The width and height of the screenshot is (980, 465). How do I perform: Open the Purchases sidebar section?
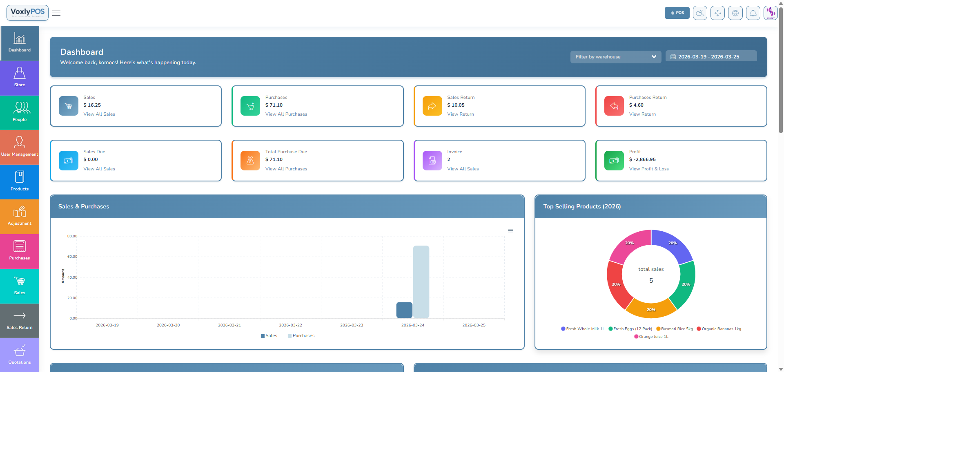19,250
